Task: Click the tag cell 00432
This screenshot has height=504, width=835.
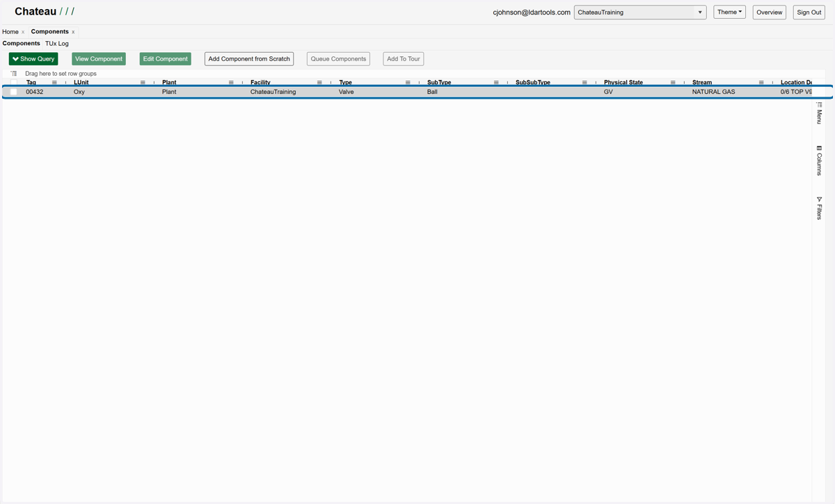Action: (35, 92)
